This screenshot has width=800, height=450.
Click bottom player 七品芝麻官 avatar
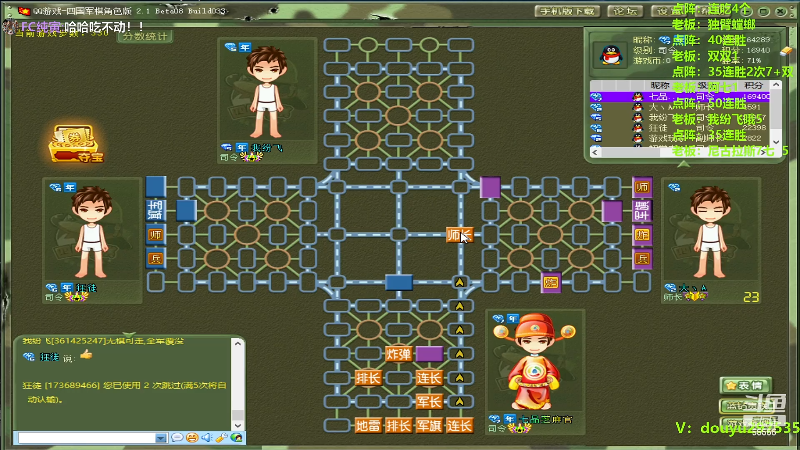click(534, 363)
